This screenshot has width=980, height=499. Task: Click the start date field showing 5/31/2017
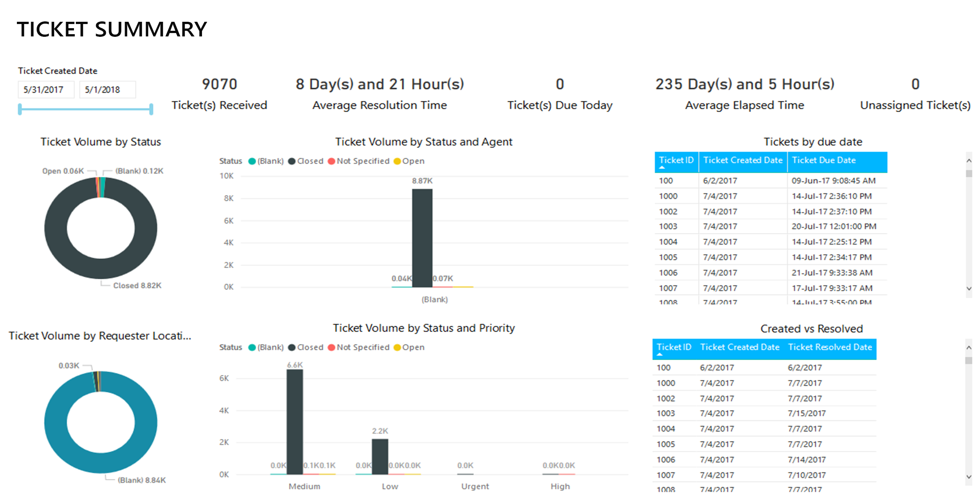[x=46, y=90]
